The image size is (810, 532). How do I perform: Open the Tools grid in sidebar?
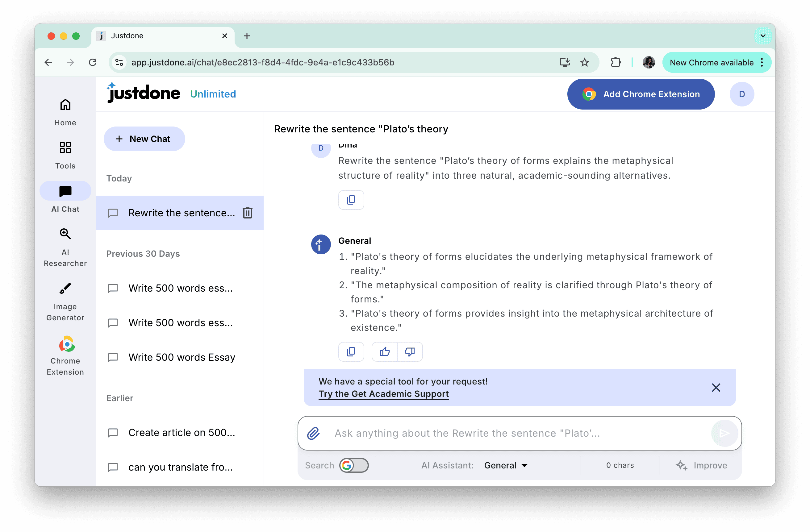click(65, 156)
